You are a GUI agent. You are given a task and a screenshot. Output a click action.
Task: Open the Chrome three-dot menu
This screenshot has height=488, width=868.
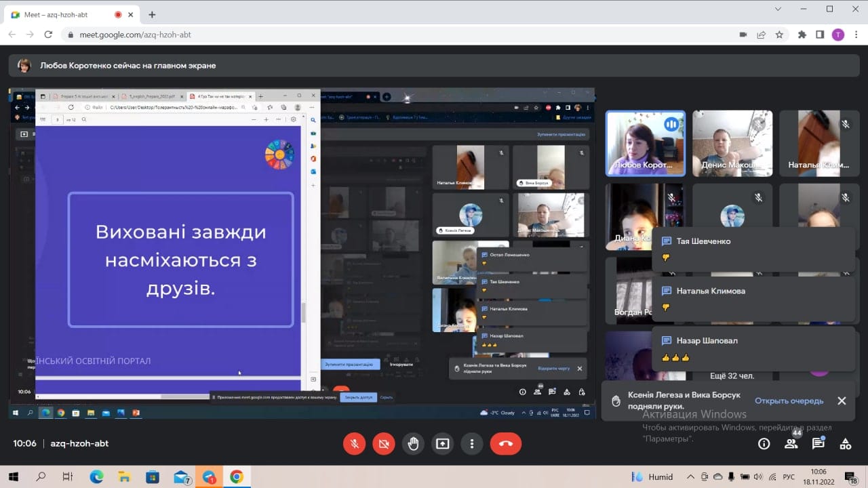[x=856, y=35]
